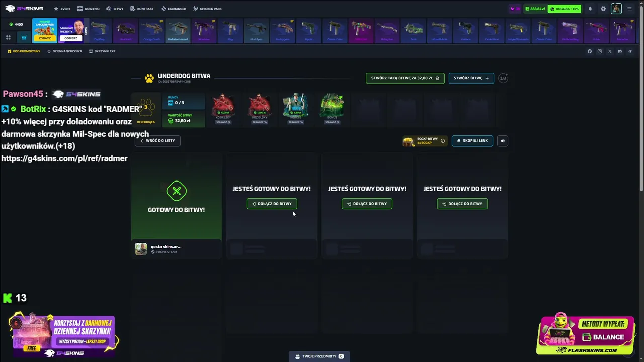Open the Facebook social link
Viewport: 644px width, 362px height.
coord(590,51)
